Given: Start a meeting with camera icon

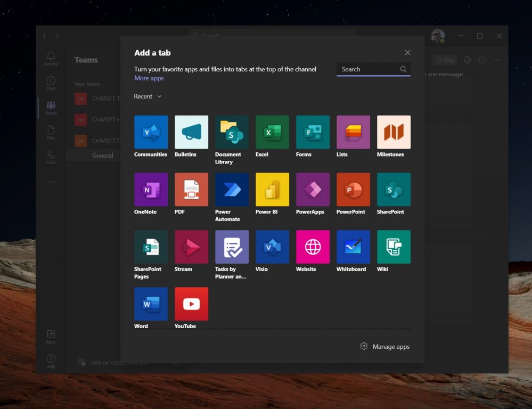Looking at the screenshot, I should pos(467,60).
